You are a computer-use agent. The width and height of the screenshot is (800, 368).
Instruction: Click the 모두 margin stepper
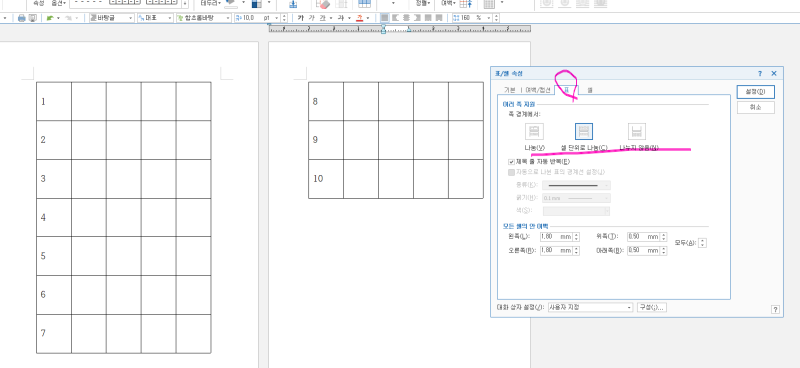(x=703, y=243)
